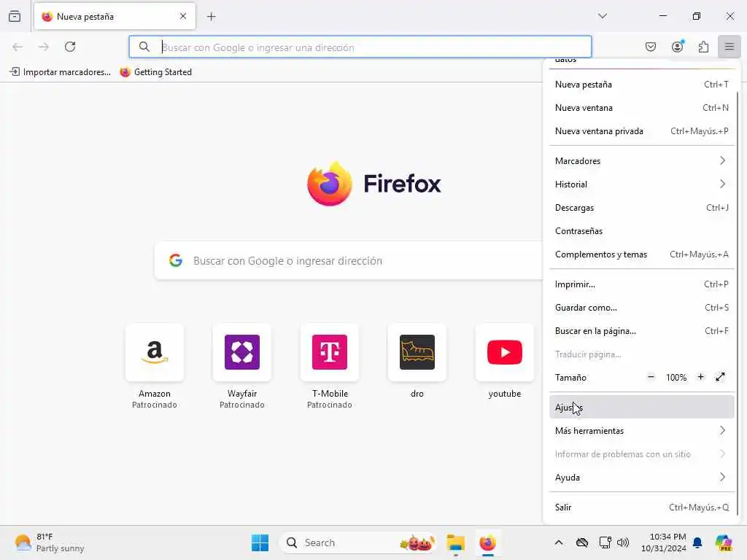Show hidden tray icons chevron
This screenshot has height=560, width=747.
coord(559,542)
